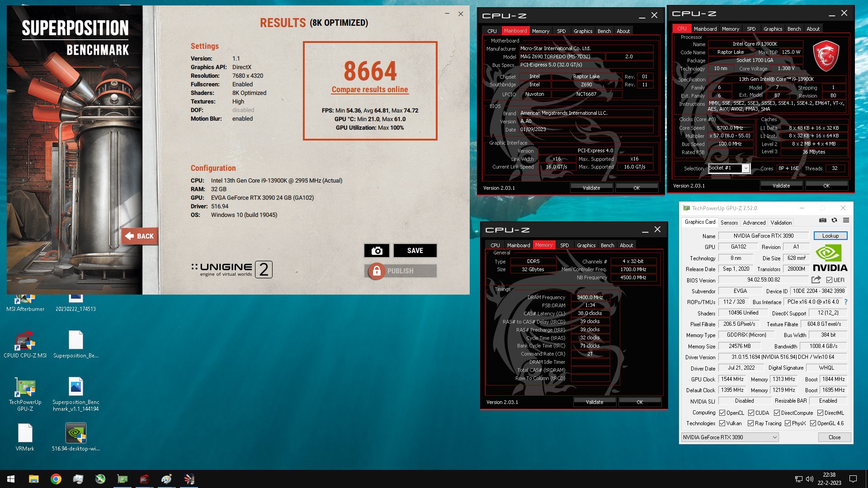This screenshot has height=488, width=868.
Task: Toggle the OpenCL checkbox
Action: click(x=722, y=413)
